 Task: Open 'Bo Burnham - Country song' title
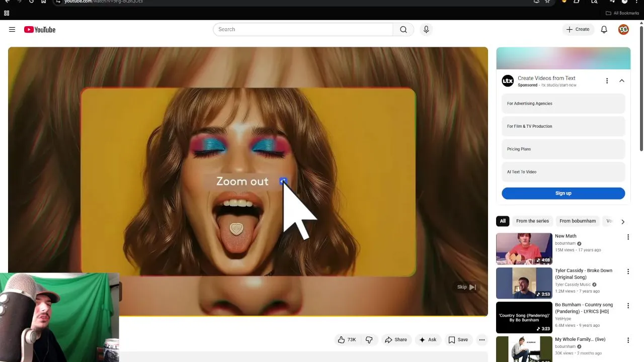tap(584, 308)
